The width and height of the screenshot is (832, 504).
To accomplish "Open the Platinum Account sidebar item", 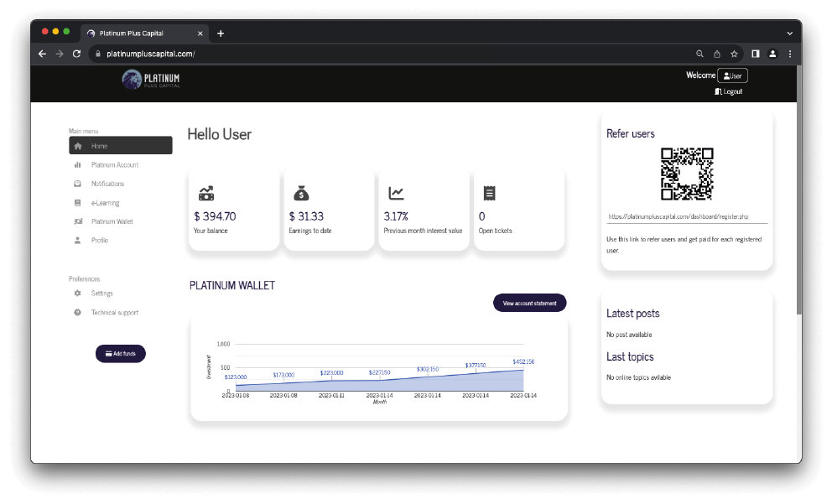I will 114,165.
